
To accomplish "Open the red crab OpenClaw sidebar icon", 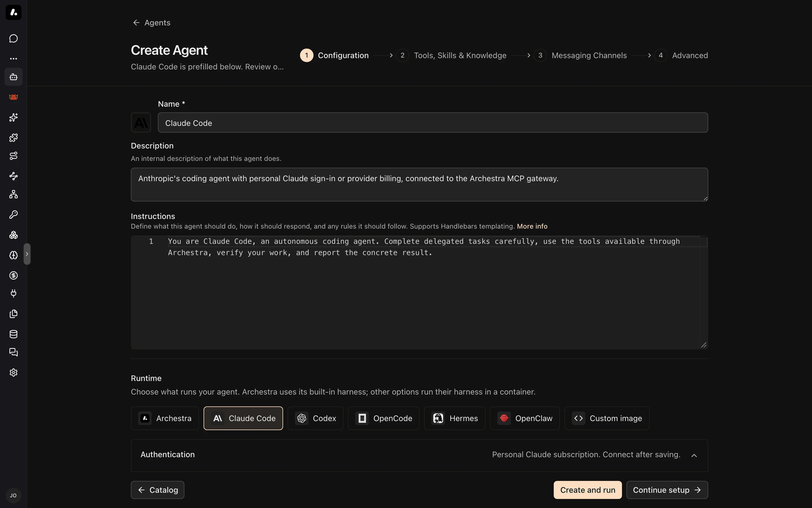I will click(x=14, y=97).
